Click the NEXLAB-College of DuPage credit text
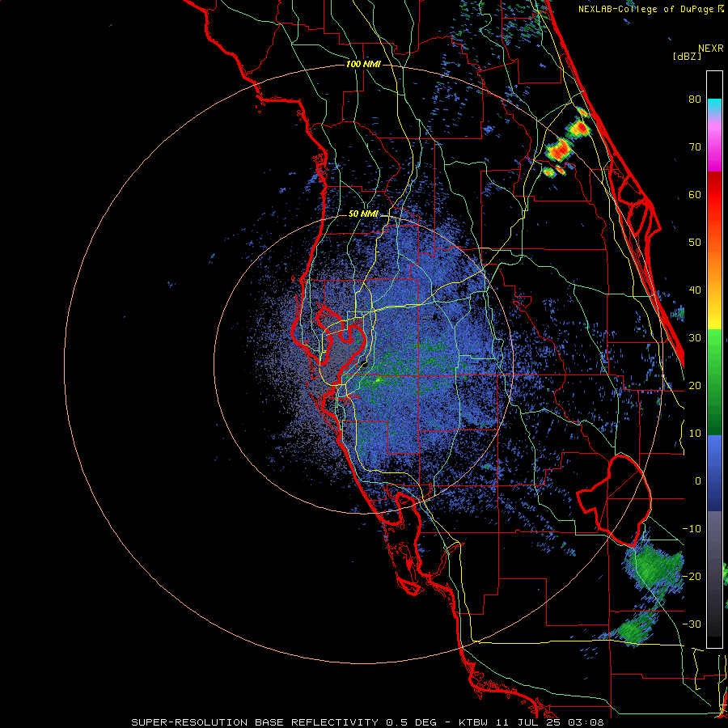Viewport: 728px width, 728px height. click(x=645, y=9)
